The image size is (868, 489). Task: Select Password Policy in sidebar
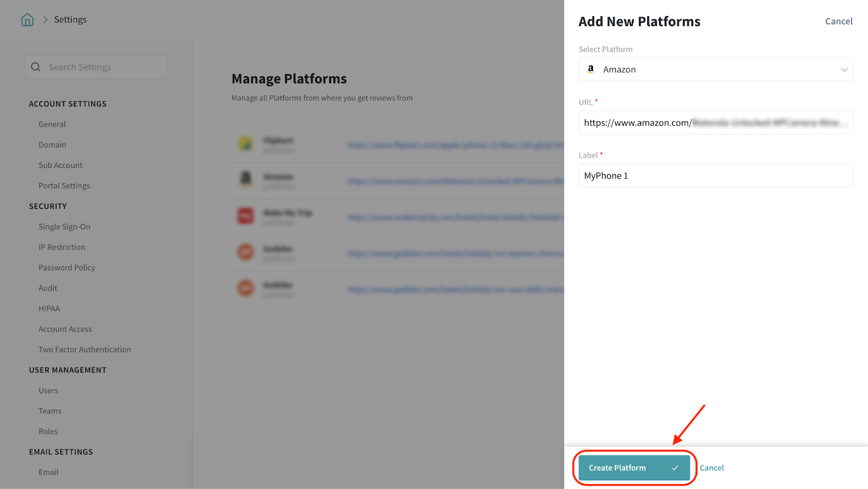(x=67, y=268)
